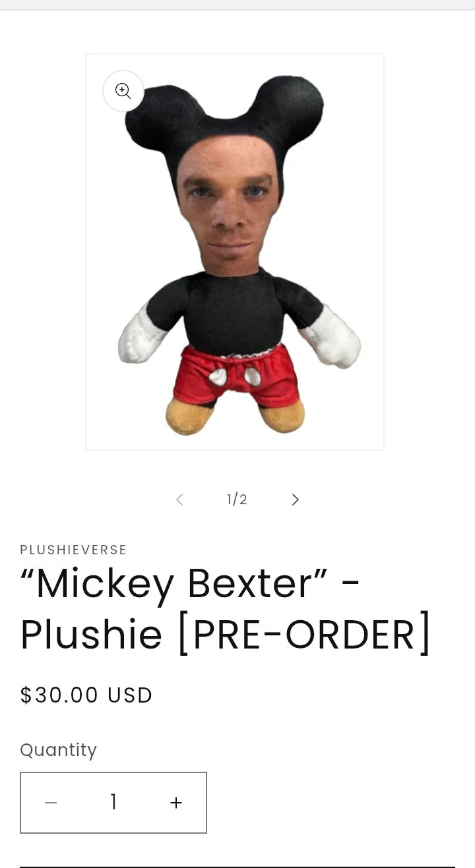Viewport: 475px width, 868px height.
Task: Click the 1/2 slide counter
Action: coord(237,500)
